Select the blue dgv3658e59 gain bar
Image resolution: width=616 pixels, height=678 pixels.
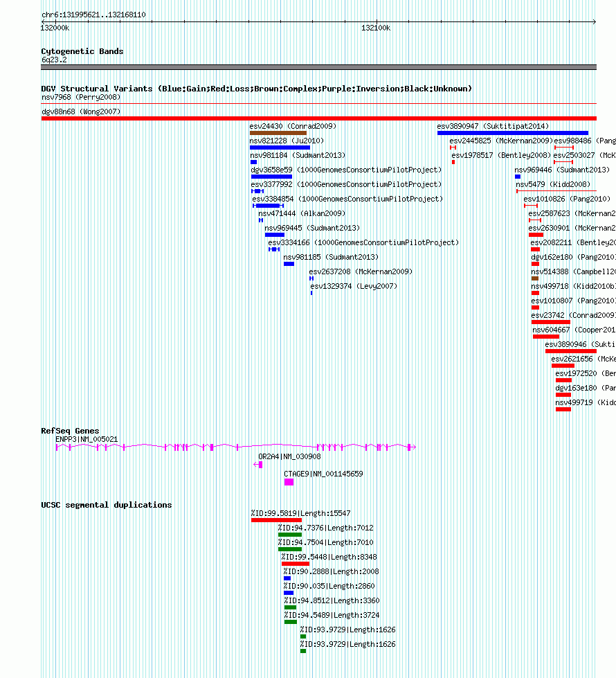coord(271,177)
